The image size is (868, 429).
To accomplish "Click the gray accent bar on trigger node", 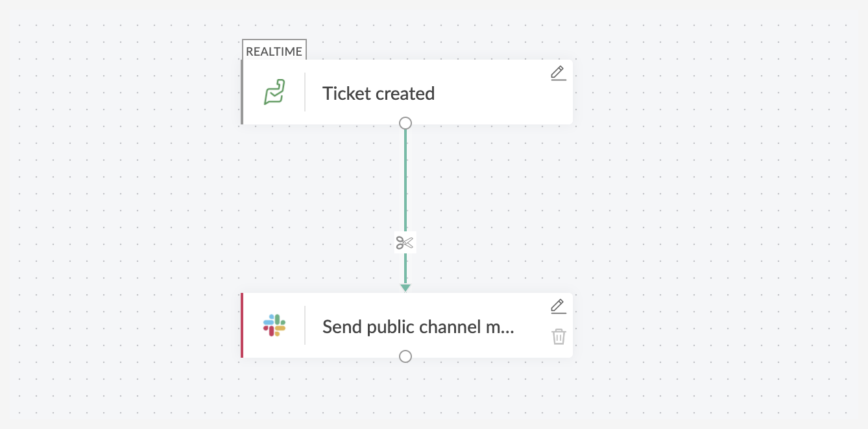I will (x=242, y=92).
